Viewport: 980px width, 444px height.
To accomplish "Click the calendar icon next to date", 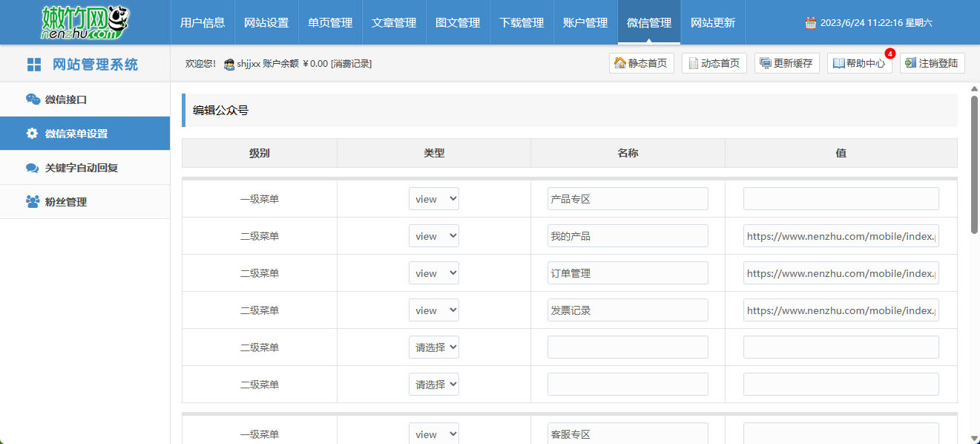I will (811, 23).
